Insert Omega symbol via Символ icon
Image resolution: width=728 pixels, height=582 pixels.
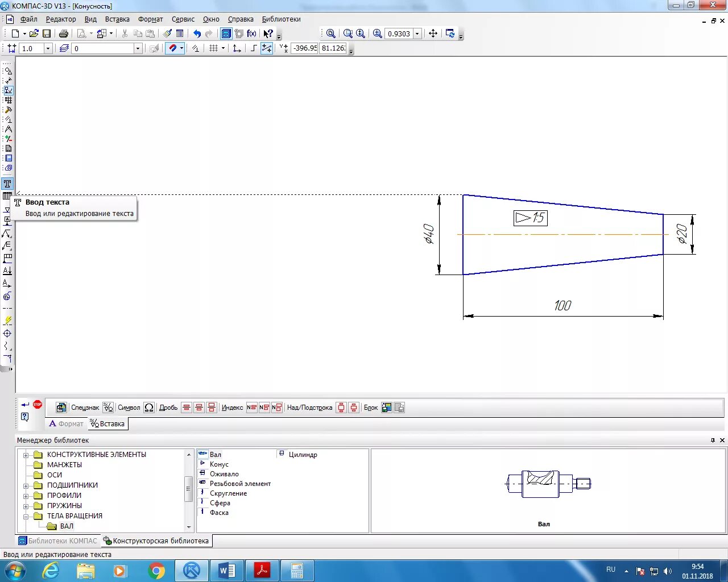point(149,408)
